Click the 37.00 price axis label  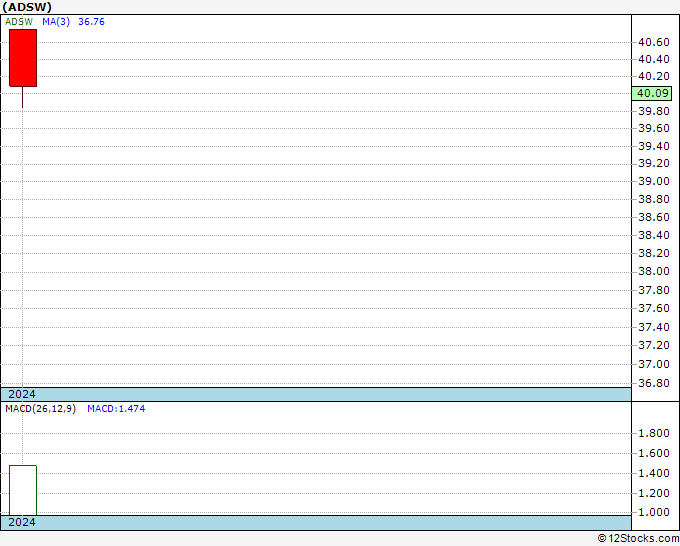pyautogui.click(x=654, y=364)
